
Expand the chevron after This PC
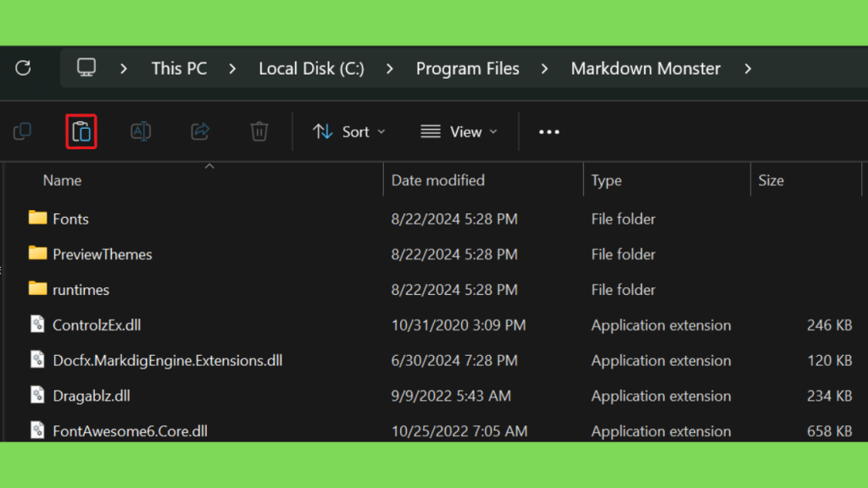coord(232,69)
